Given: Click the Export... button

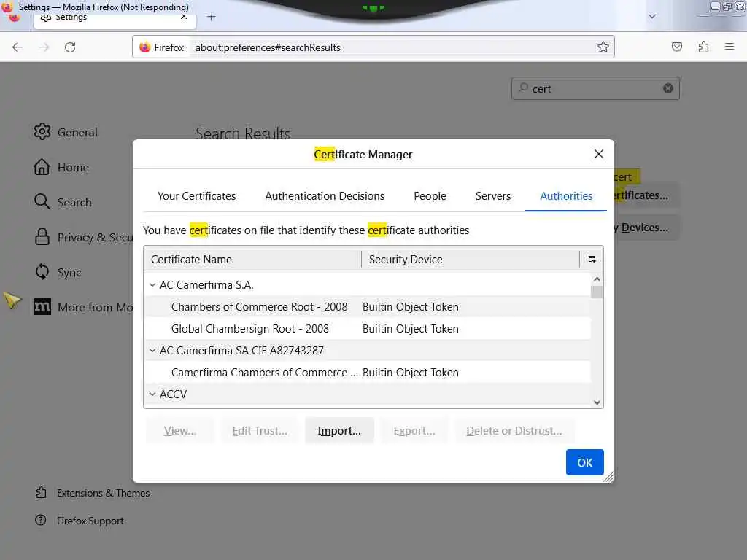Looking at the screenshot, I should [x=414, y=430].
